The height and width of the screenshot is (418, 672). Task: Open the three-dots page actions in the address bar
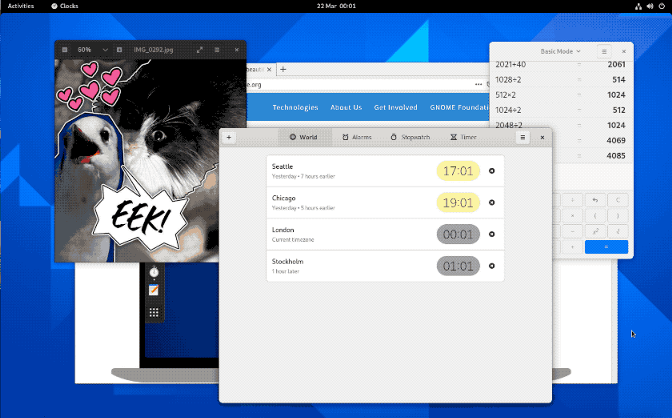pyautogui.click(x=478, y=84)
